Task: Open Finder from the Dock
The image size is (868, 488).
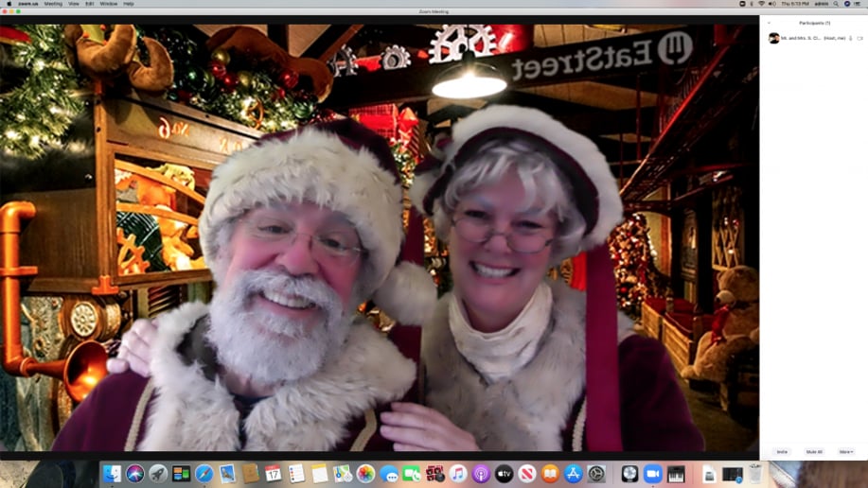Action: pyautogui.click(x=112, y=474)
